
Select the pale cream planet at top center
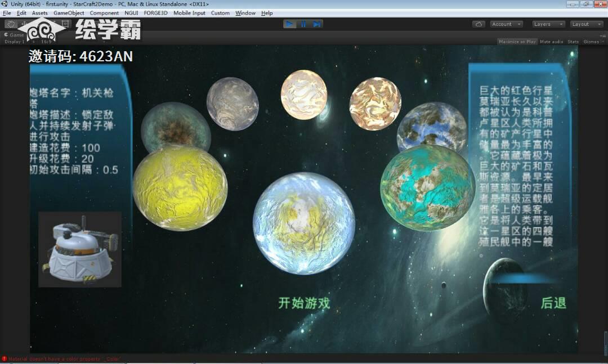tap(304, 95)
